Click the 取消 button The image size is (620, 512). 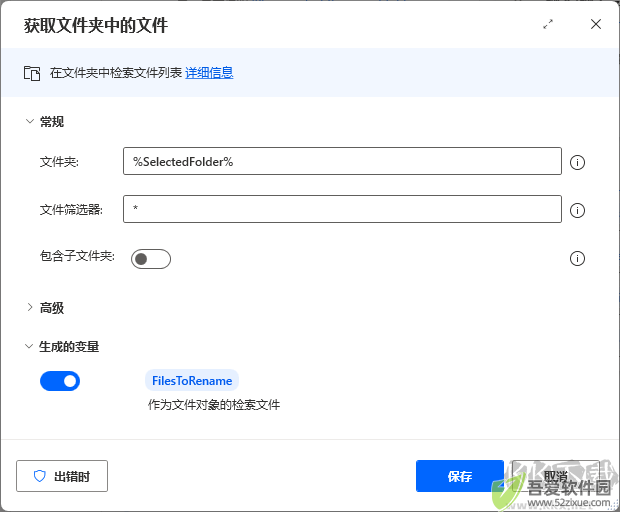coord(556,476)
